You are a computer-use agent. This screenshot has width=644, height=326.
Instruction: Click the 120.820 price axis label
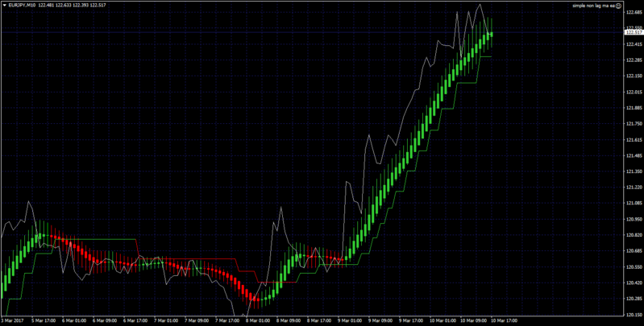634,235
